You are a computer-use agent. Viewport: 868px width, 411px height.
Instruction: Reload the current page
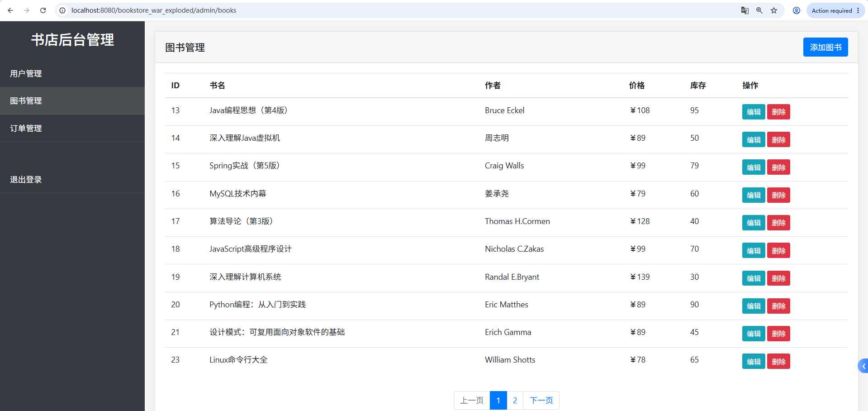[x=43, y=10]
